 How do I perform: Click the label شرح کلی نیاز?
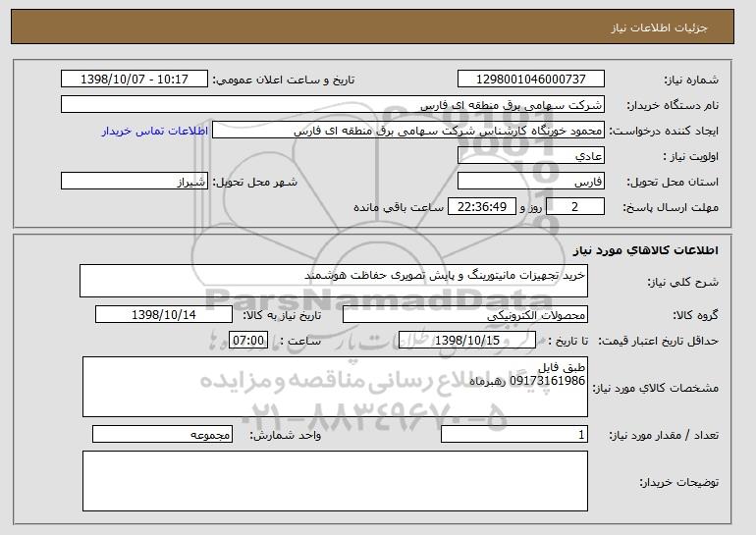click(682, 282)
